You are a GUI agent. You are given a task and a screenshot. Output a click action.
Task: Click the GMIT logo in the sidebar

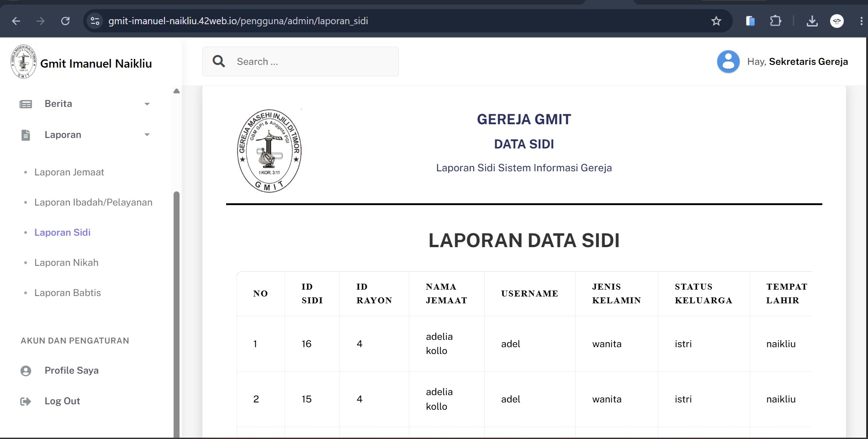(23, 62)
